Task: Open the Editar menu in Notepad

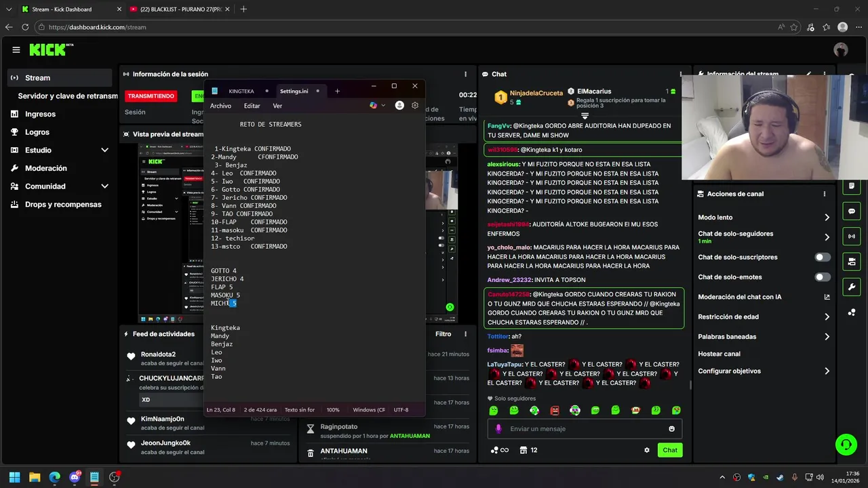Action: point(252,106)
